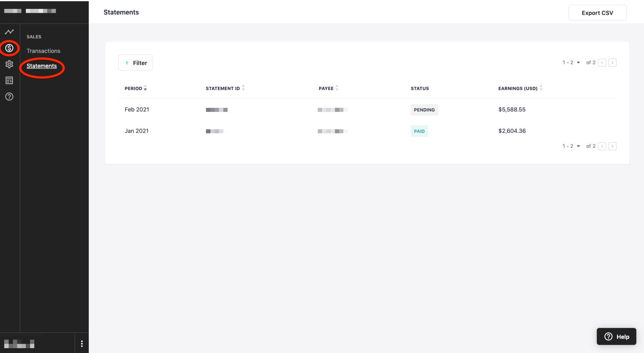Click the PAID status badge
644x353 pixels.
tap(419, 131)
